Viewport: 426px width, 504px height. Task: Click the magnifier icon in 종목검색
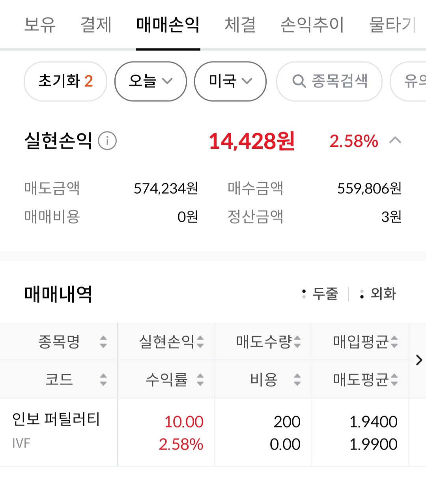(x=299, y=81)
